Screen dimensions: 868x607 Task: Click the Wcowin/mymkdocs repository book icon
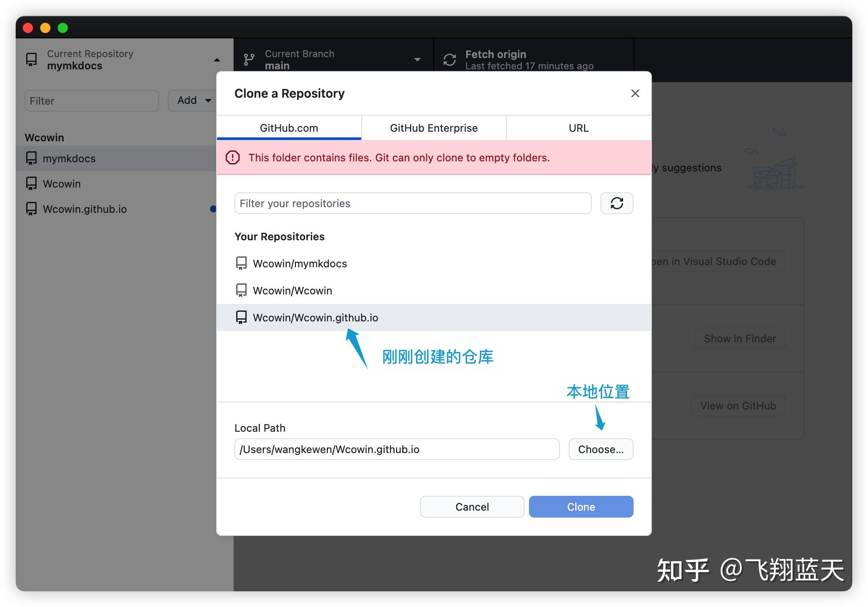tap(241, 263)
